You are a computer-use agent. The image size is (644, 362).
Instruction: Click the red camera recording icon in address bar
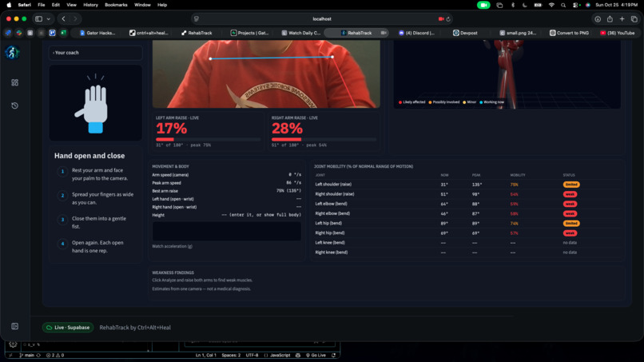point(441,19)
